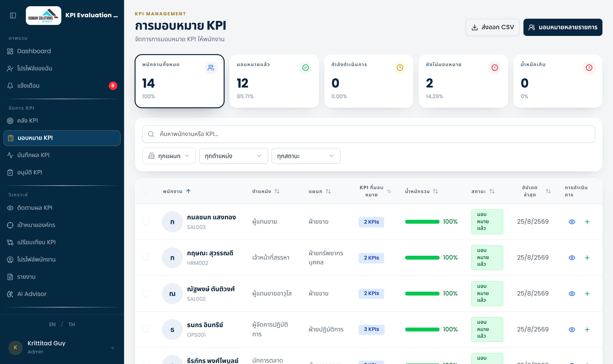This screenshot has height=364, width=613.
Task: Open เปรียบเทียบ KPI comparison page
Action: pos(62,242)
